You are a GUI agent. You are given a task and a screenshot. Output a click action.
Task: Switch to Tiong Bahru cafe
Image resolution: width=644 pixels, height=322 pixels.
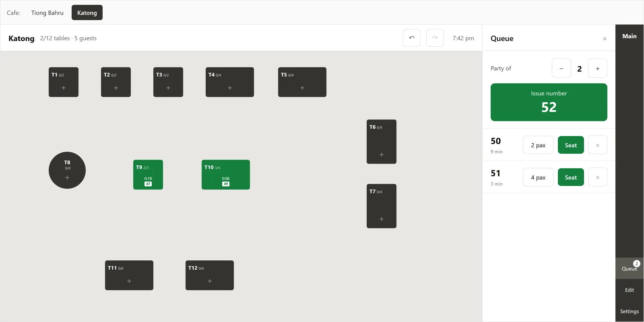point(47,12)
